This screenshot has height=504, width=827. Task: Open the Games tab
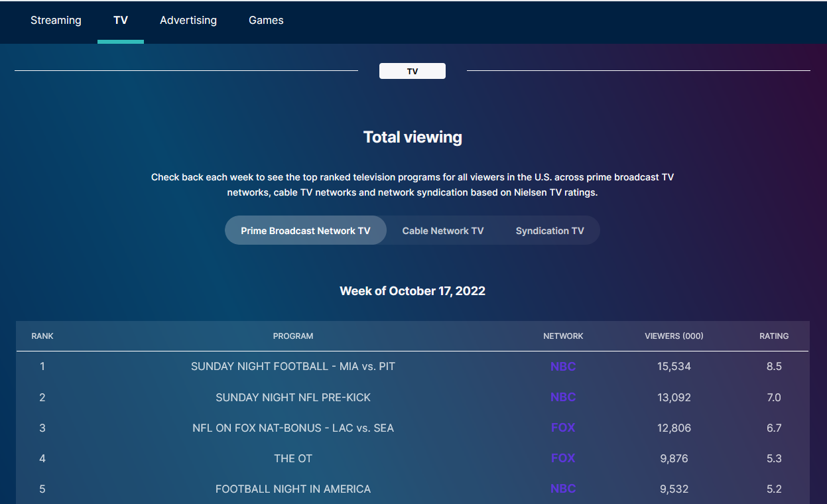(x=266, y=21)
